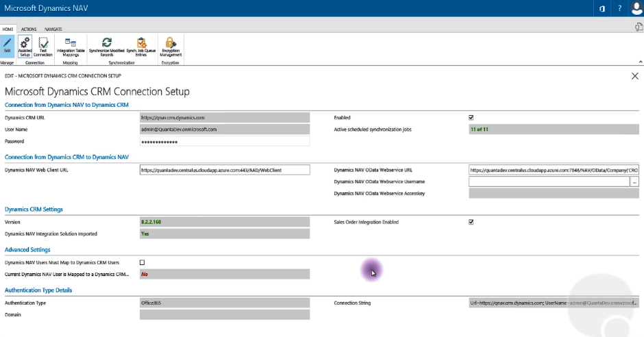The width and height of the screenshot is (644, 337).
Task: Run Test Connection
Action: pos(43,46)
